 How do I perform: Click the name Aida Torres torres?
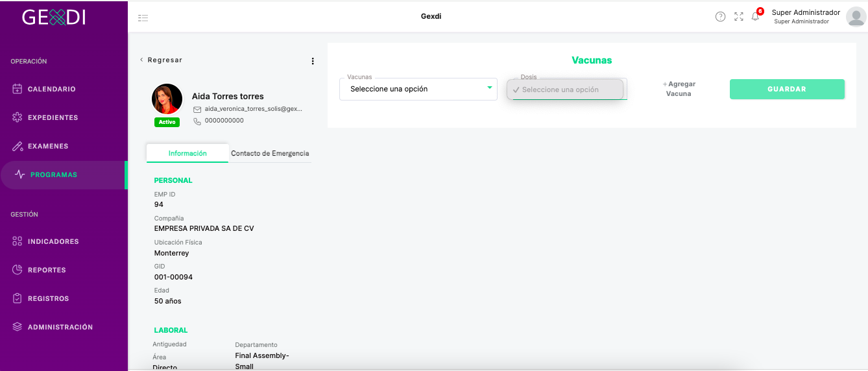[228, 96]
